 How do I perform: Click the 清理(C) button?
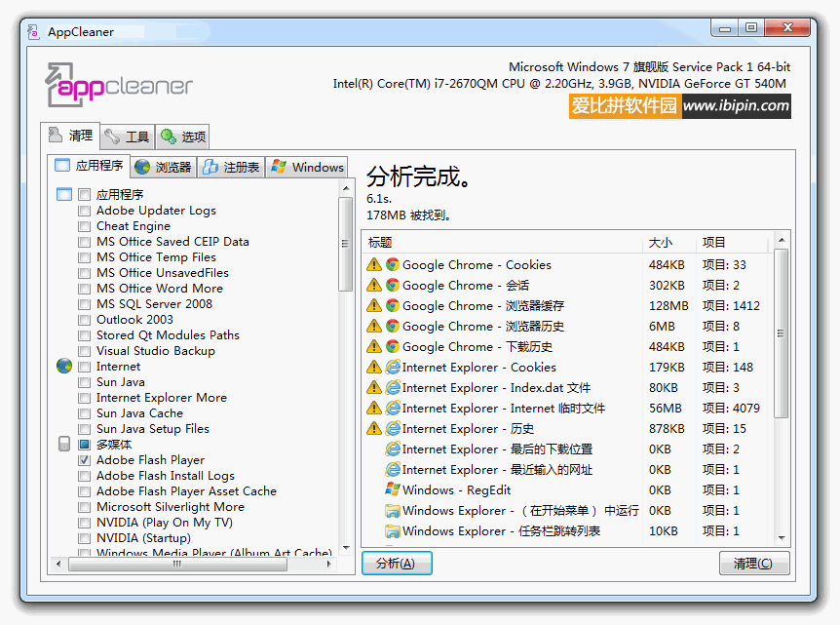pyautogui.click(x=753, y=564)
